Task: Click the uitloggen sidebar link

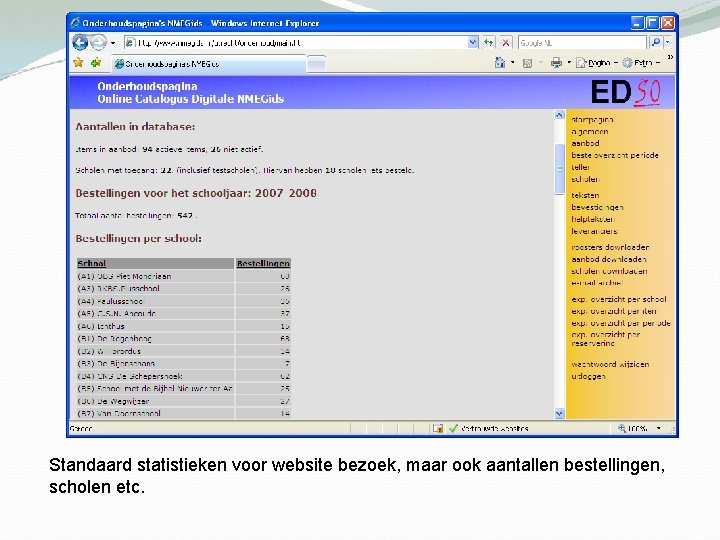Action: (588, 376)
